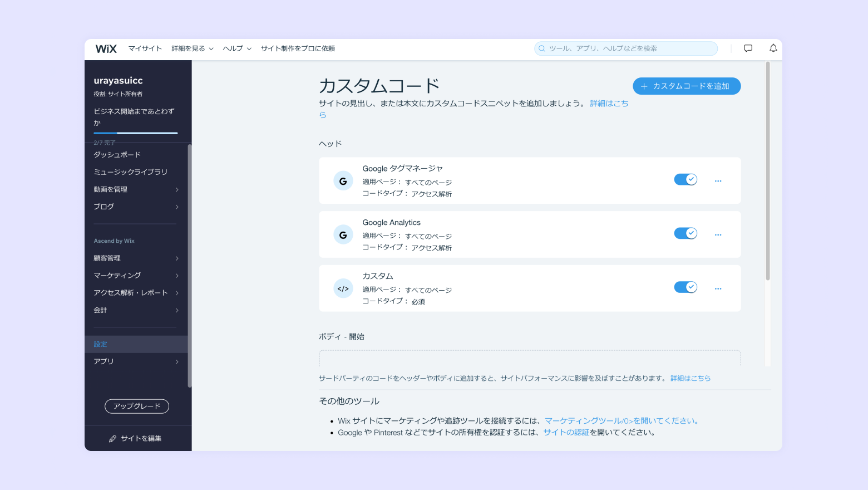Screen dimensions: 868x490
Task: Click the その他のツール heading
Action: coord(349,401)
